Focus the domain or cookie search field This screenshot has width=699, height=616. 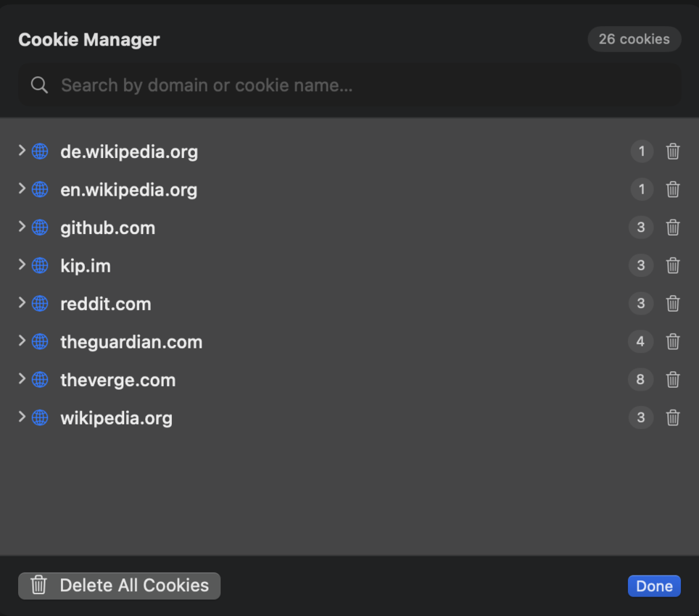pyautogui.click(x=349, y=85)
